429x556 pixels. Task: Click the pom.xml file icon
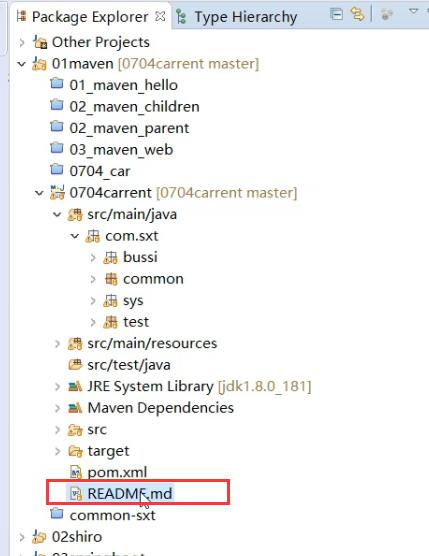[x=76, y=473]
